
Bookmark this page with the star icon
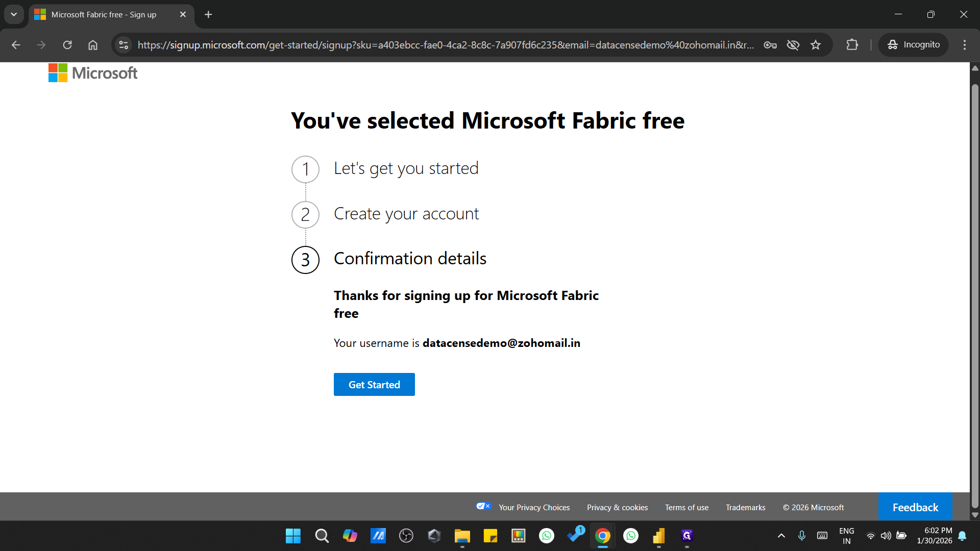click(x=816, y=45)
